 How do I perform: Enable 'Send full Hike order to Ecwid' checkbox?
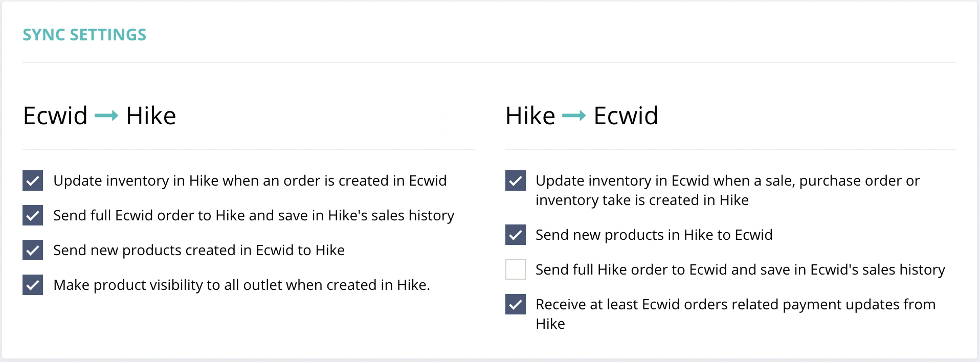tap(516, 269)
